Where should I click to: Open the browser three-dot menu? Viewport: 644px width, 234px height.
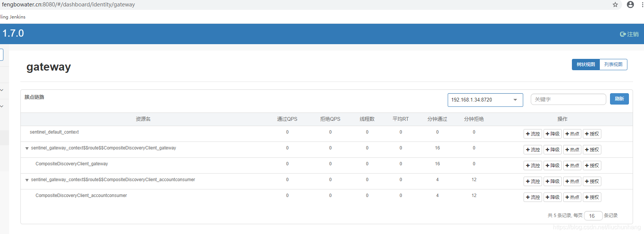pos(642,5)
